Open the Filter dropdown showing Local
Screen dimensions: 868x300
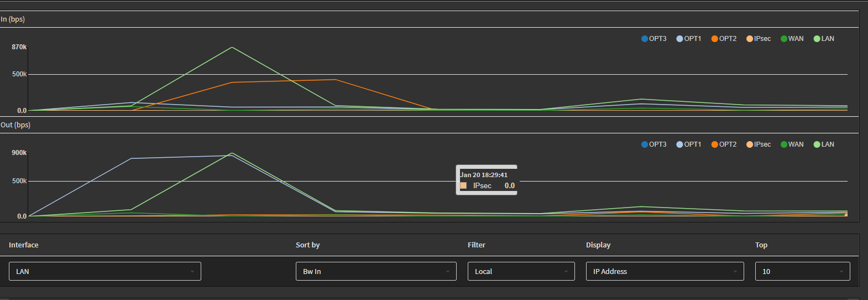coord(521,271)
